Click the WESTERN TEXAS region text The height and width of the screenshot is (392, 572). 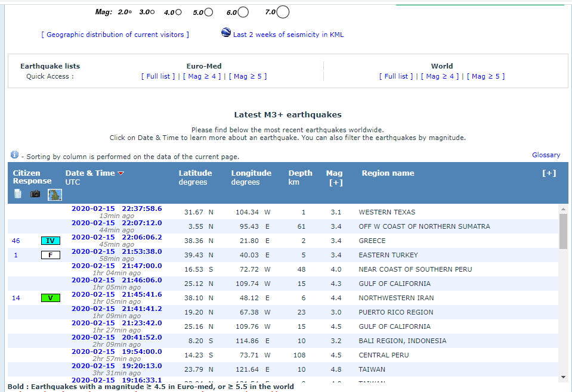pyautogui.click(x=387, y=212)
